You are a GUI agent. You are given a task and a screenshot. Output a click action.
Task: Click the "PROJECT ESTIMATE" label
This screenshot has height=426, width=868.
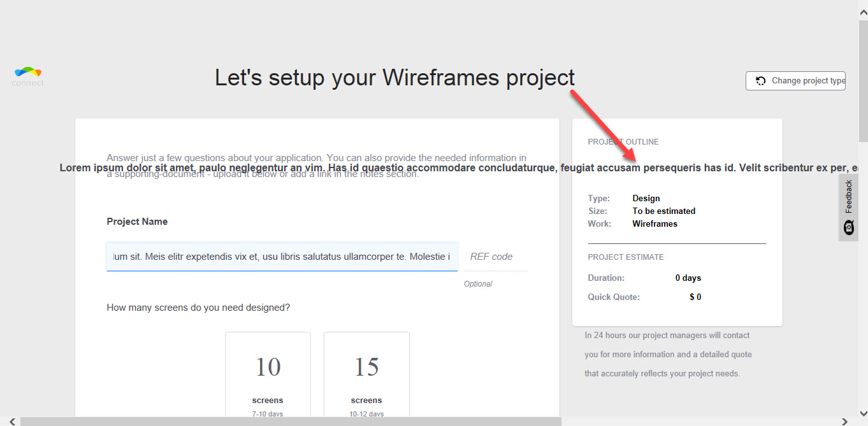tap(626, 257)
